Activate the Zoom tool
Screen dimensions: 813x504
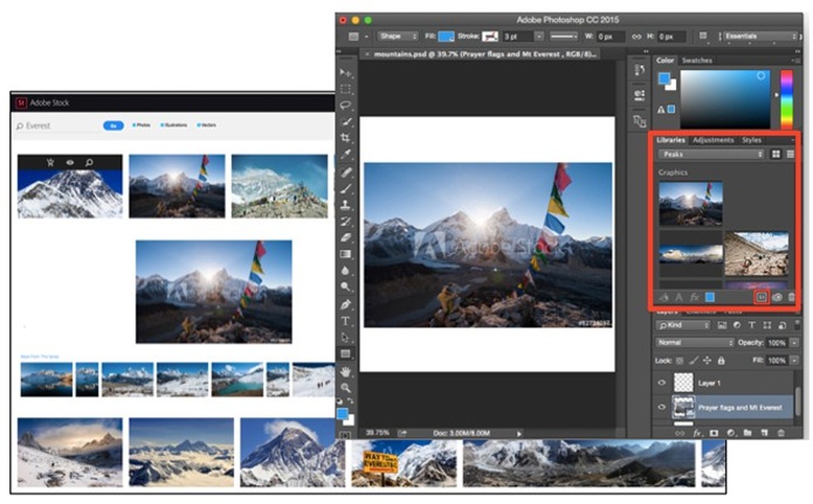(346, 388)
